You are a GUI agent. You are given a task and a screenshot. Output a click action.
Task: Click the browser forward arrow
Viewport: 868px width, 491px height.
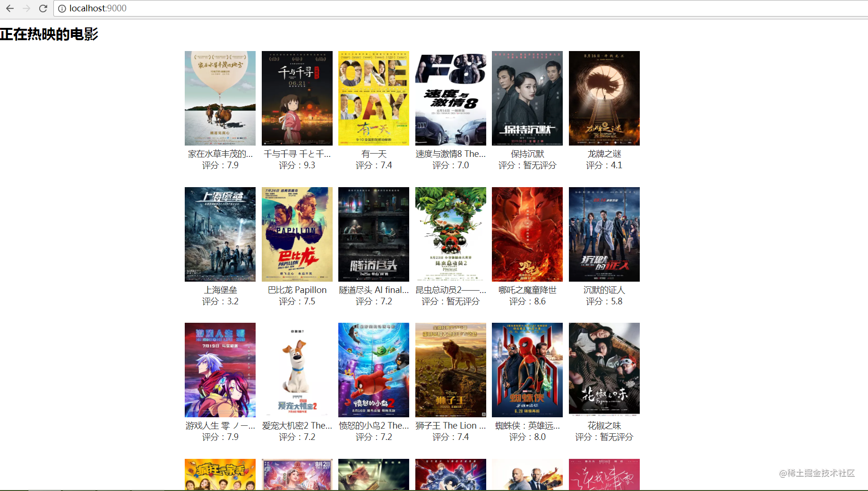26,8
